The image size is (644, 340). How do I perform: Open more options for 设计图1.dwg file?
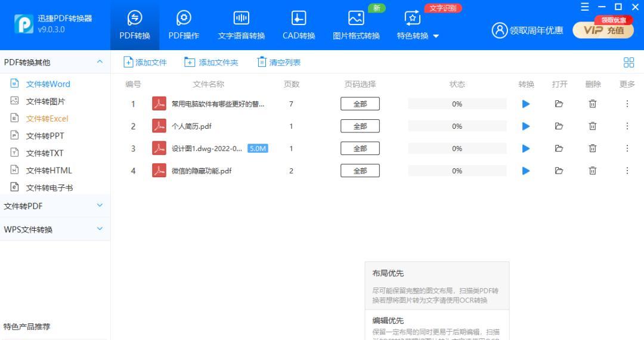point(627,149)
